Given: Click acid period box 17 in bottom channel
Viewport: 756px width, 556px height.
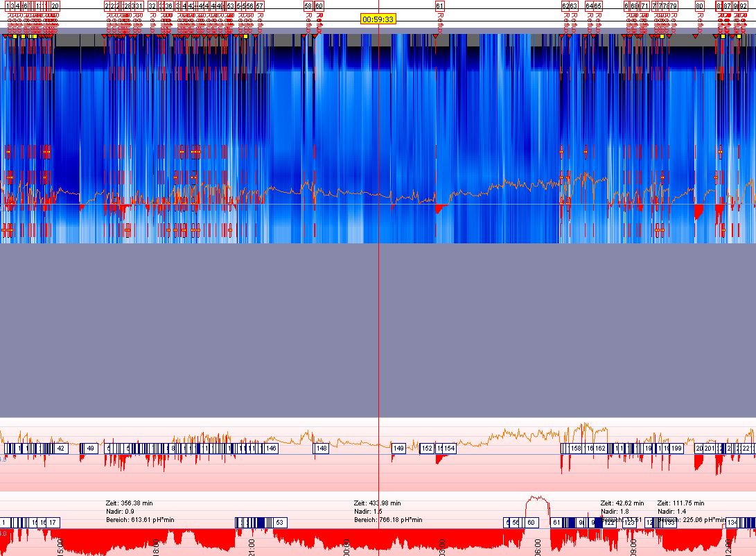Looking at the screenshot, I should [x=53, y=522].
